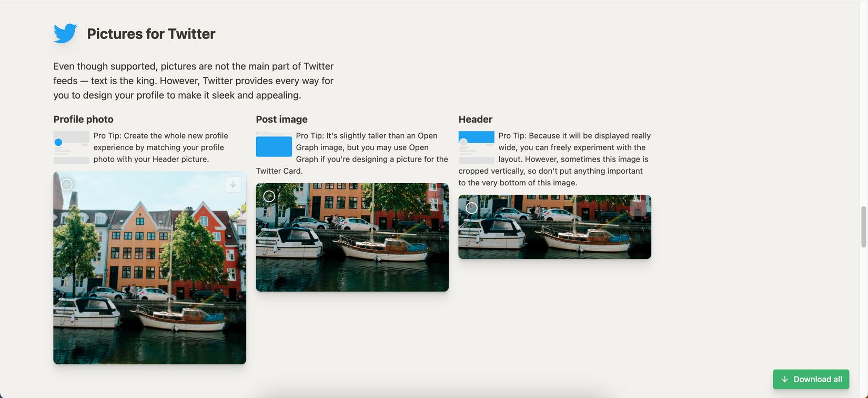Click the Post image layout preview icon
Screen dimensions: 868x398
[x=274, y=144]
